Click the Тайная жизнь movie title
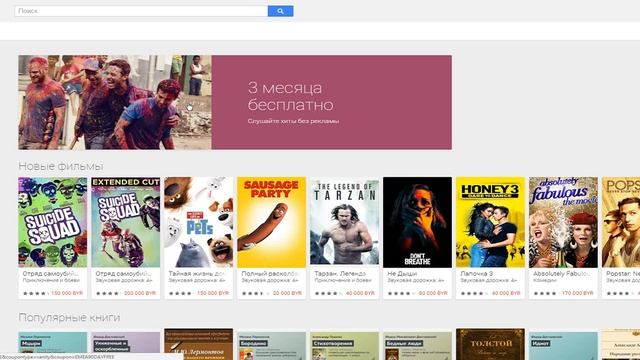This screenshot has height=360, width=640. 198,273
